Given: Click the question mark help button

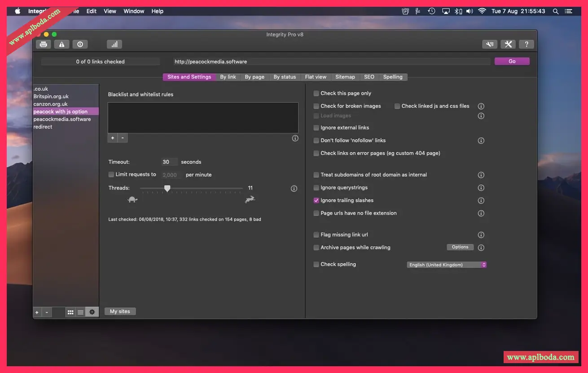Looking at the screenshot, I should tap(527, 44).
